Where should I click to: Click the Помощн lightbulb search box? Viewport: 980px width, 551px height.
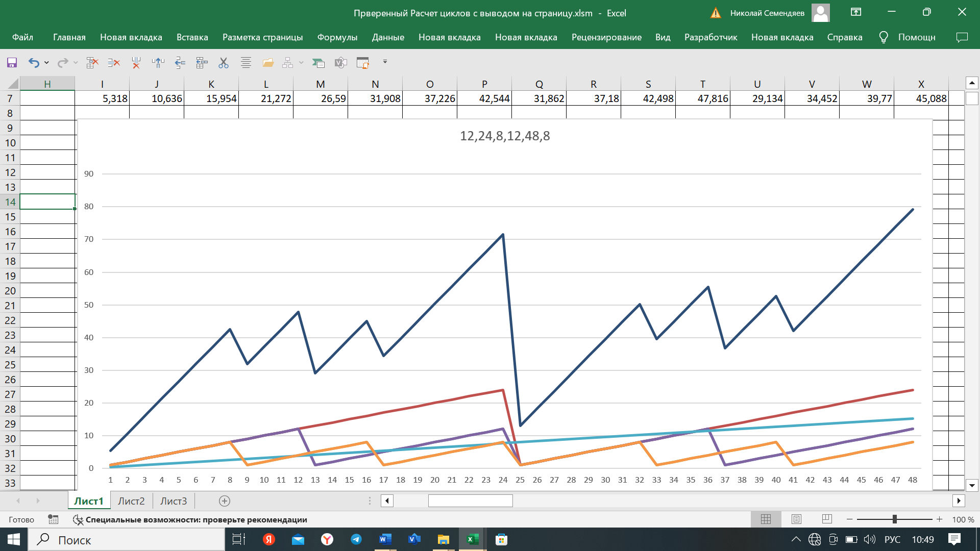pos(907,37)
